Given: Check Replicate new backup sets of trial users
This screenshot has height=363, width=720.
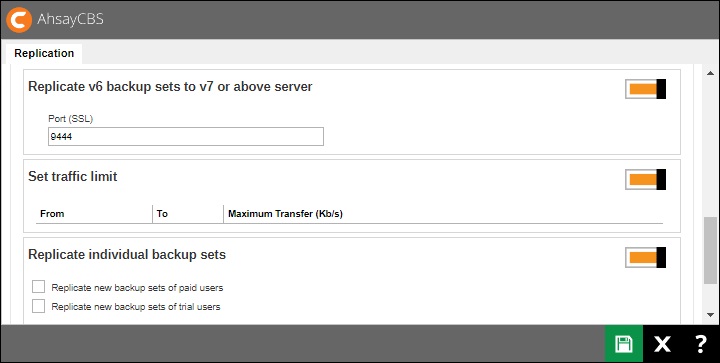Looking at the screenshot, I should (39, 306).
